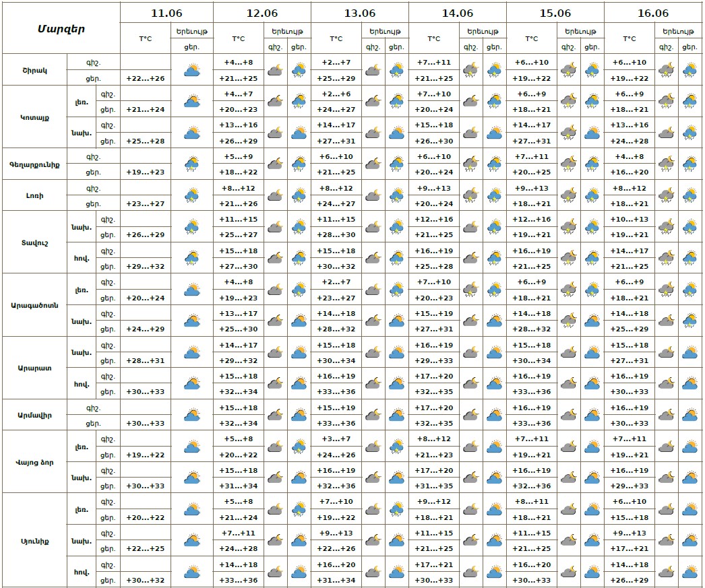Click Կոտայք նախ. daytime icon for 14.06
The image size is (705, 588).
pos(494,133)
